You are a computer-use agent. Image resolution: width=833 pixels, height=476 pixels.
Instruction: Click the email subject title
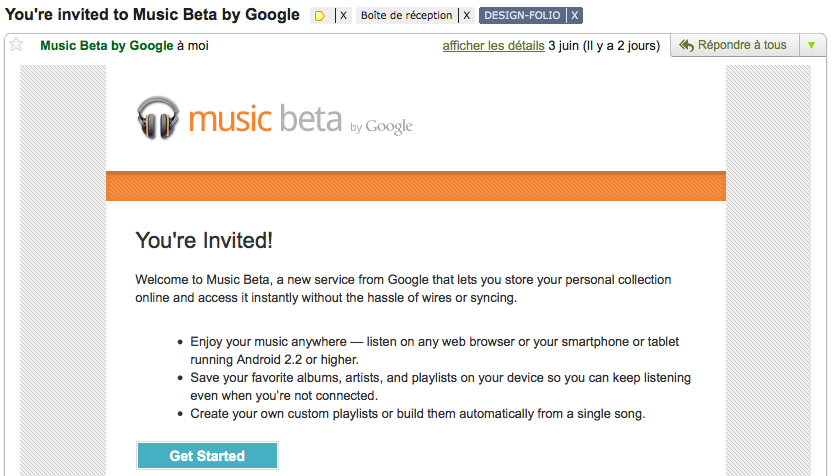[x=152, y=15]
